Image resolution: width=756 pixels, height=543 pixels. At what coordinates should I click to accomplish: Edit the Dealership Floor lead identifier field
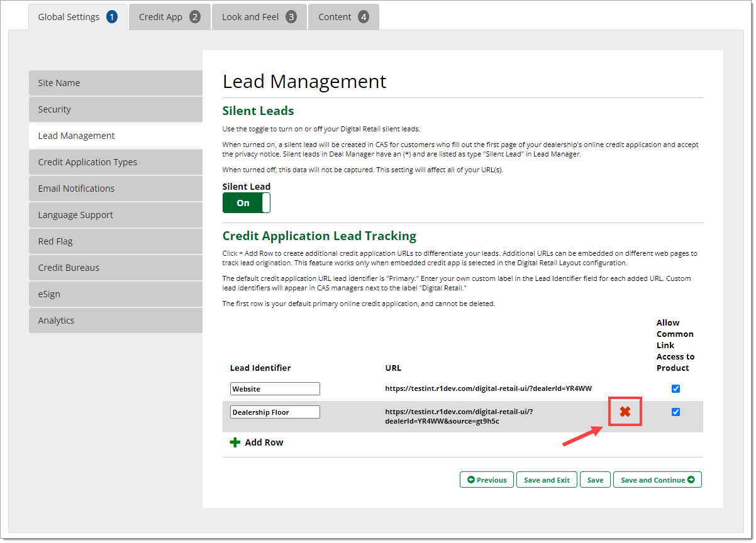pos(275,412)
